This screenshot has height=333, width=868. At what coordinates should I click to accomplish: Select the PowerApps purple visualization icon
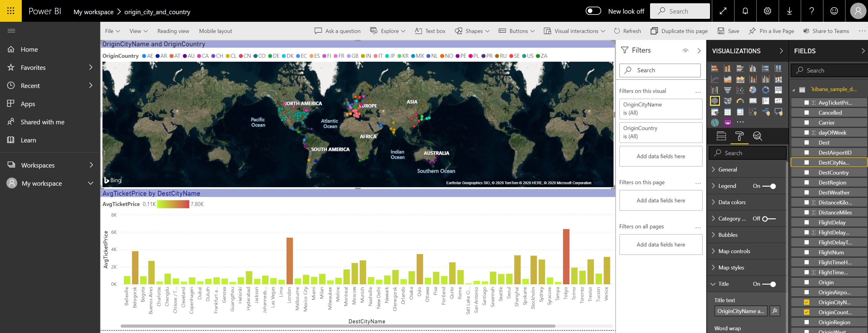tap(727, 123)
